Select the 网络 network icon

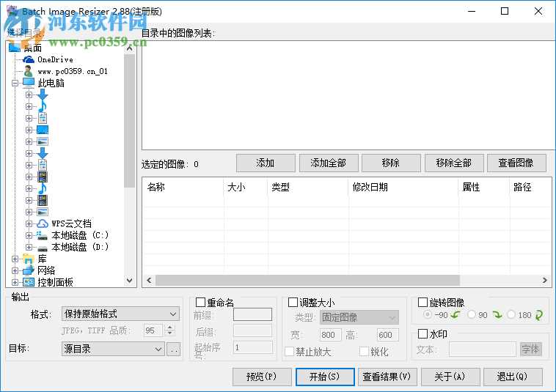pos(29,270)
